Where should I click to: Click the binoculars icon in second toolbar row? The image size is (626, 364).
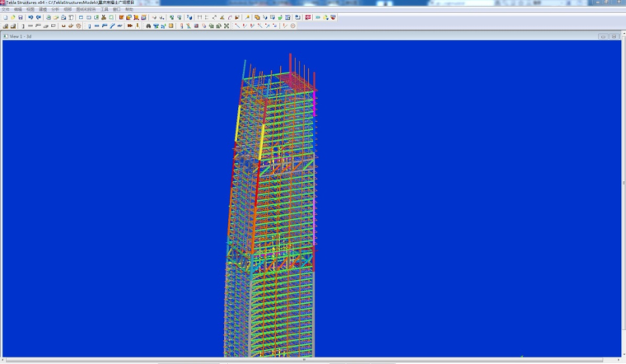point(148,26)
